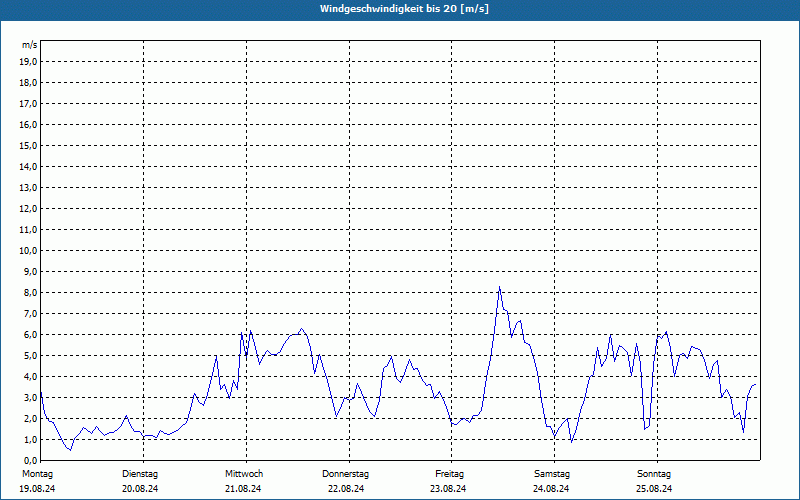Click the 2,0 y-axis label
The image size is (800, 500).
coord(30,418)
